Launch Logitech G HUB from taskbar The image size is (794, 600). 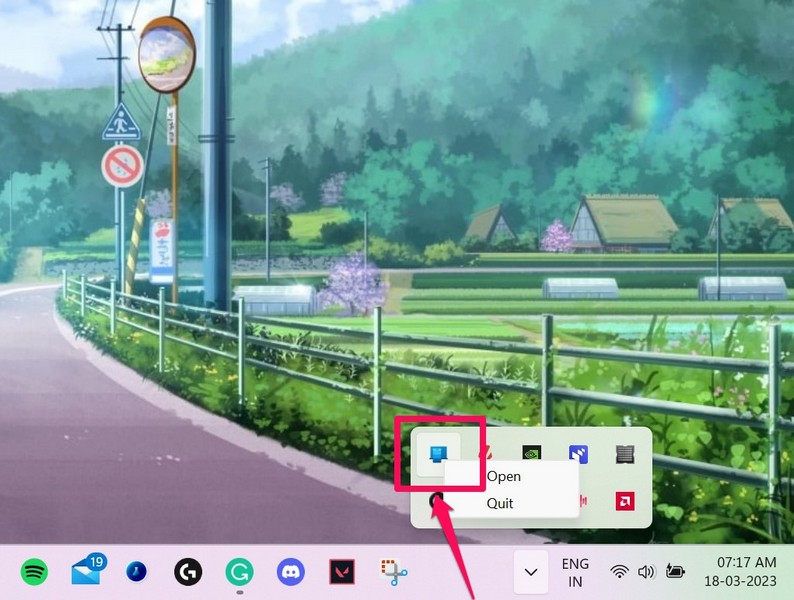click(187, 572)
